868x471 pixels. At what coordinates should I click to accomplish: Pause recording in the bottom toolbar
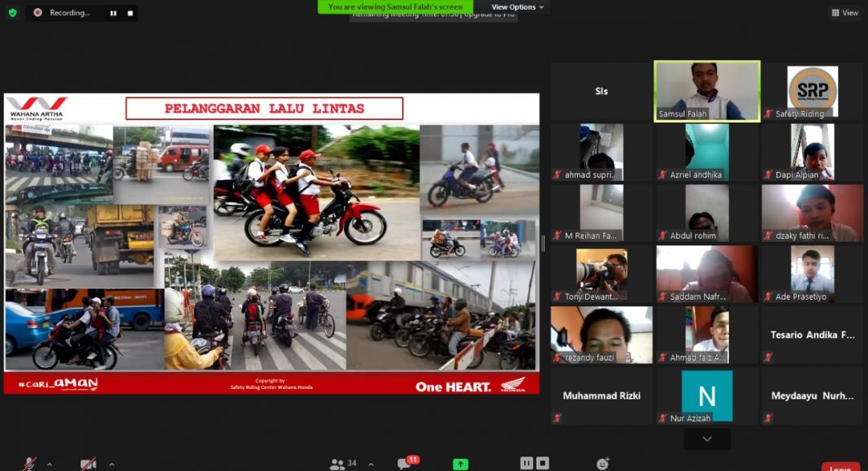[526, 463]
